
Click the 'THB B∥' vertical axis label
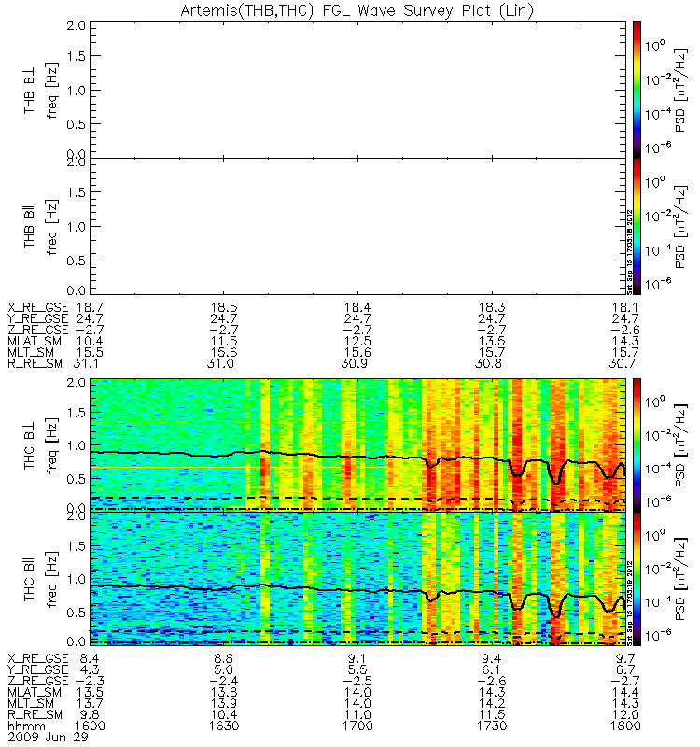pos(30,229)
